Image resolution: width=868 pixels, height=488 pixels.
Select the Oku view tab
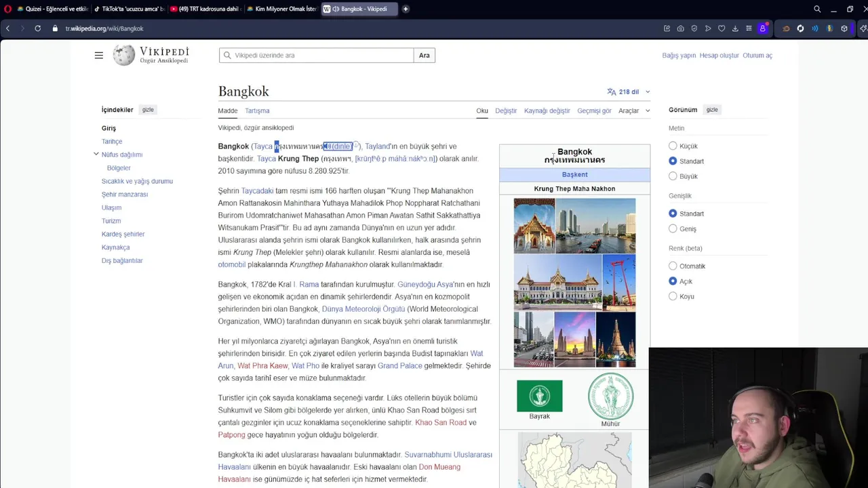pos(482,110)
